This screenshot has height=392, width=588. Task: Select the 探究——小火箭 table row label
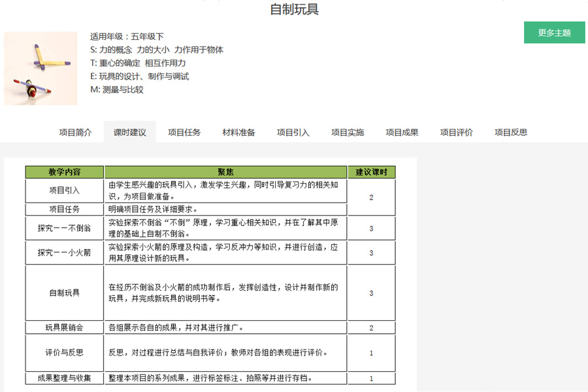tap(65, 253)
